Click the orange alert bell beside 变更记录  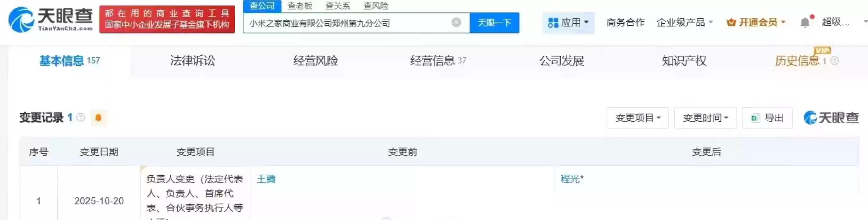point(99,118)
